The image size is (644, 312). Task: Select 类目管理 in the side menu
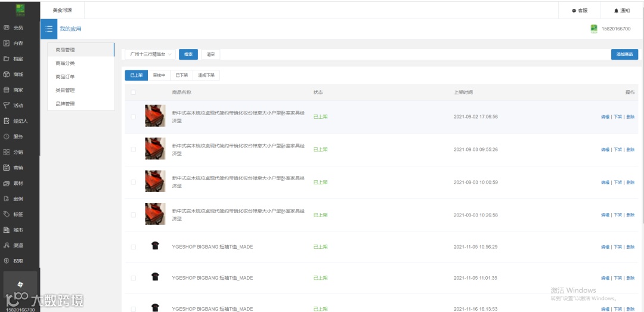81,91
